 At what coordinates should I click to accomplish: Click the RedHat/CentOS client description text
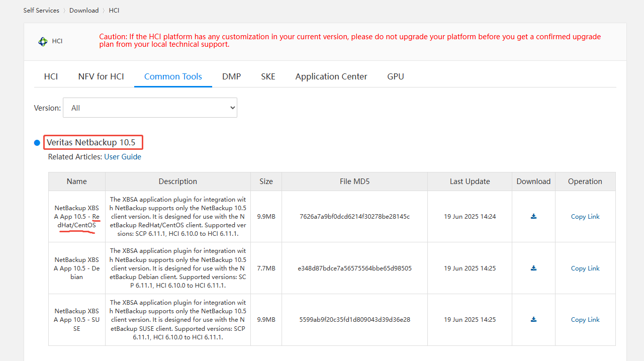coord(178,217)
